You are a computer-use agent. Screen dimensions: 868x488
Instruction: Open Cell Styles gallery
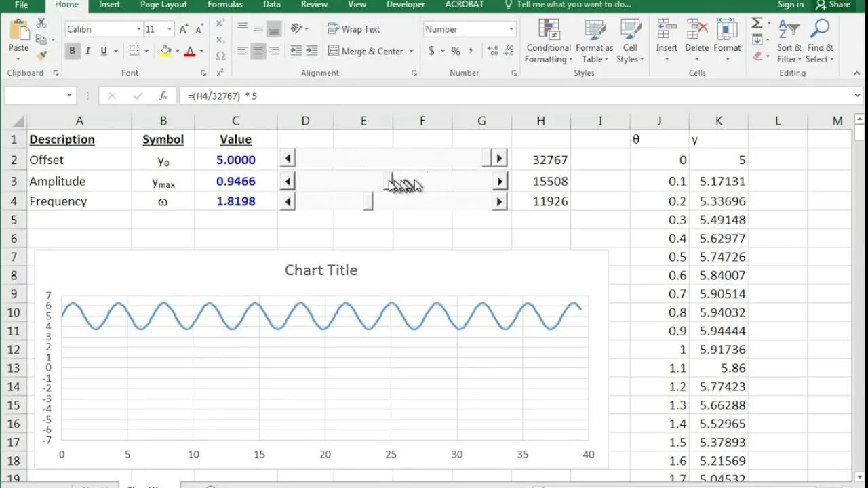[x=630, y=42]
